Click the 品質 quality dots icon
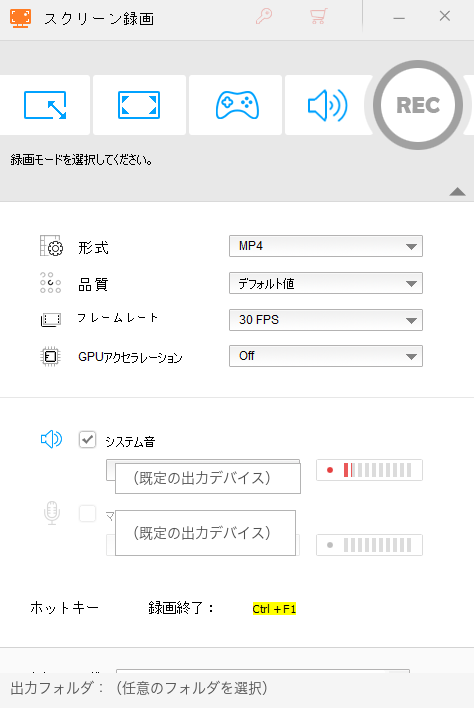474x708 pixels. pyautogui.click(x=51, y=283)
